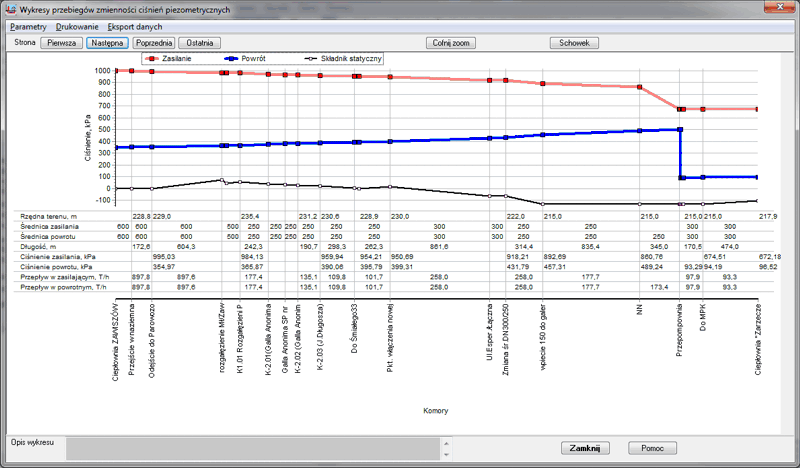800x468 pixels.
Task: Go to first page with Pierwsza button
Action: (x=62, y=43)
